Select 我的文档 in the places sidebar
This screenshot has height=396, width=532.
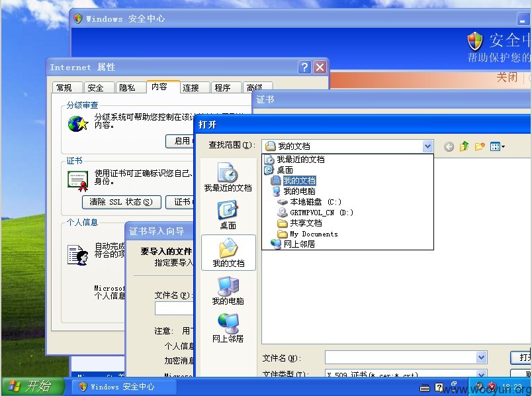(x=228, y=253)
